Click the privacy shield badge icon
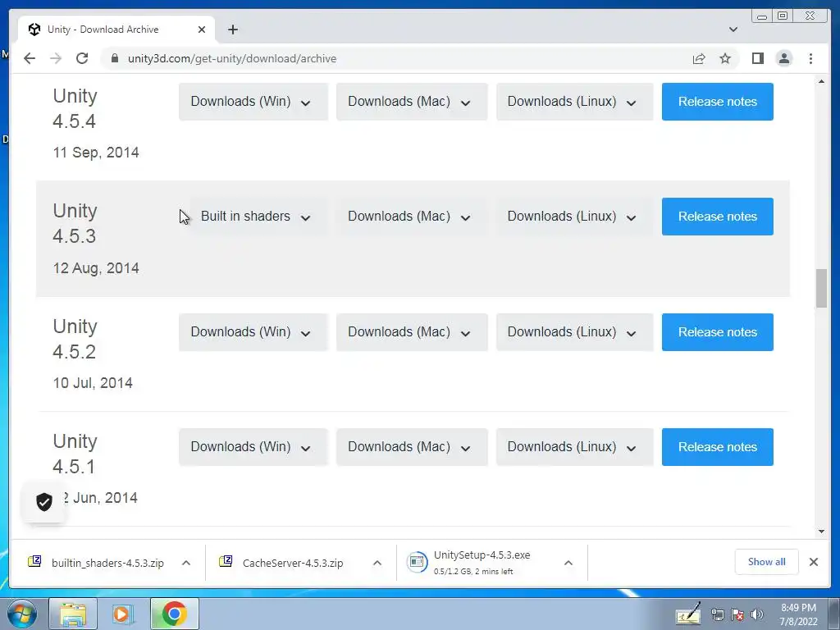The height and width of the screenshot is (630, 840). [44, 502]
